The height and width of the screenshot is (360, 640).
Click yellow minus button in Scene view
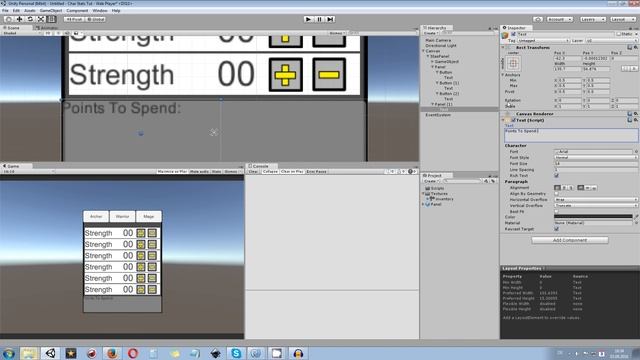329,75
